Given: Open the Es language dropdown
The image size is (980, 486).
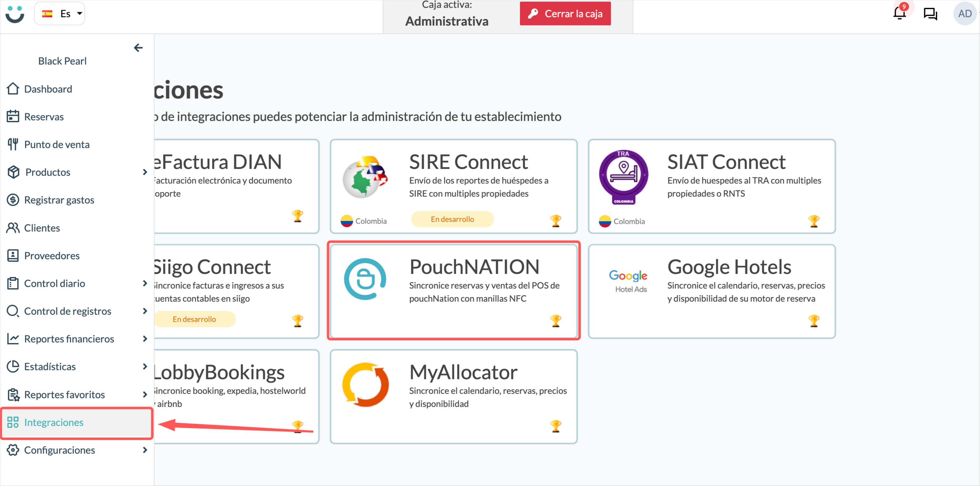Looking at the screenshot, I should pos(60,14).
